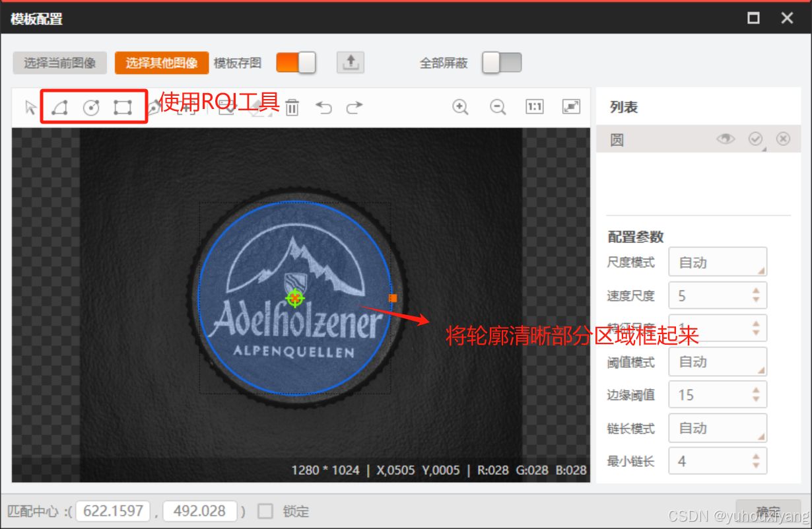The width and height of the screenshot is (812, 529).
Task: Click the green crosshair match center
Action: pyautogui.click(x=294, y=298)
